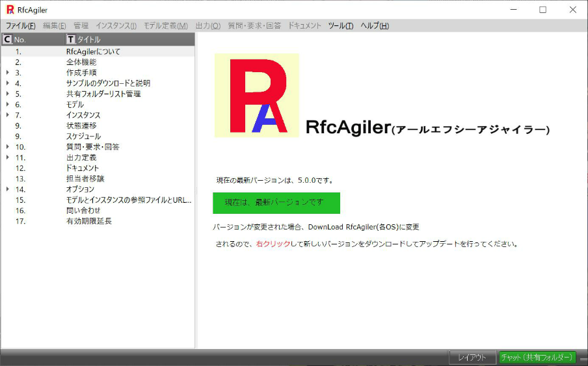Click the C icon in No. column header
Viewport: 588px width, 366px height.
[7, 39]
